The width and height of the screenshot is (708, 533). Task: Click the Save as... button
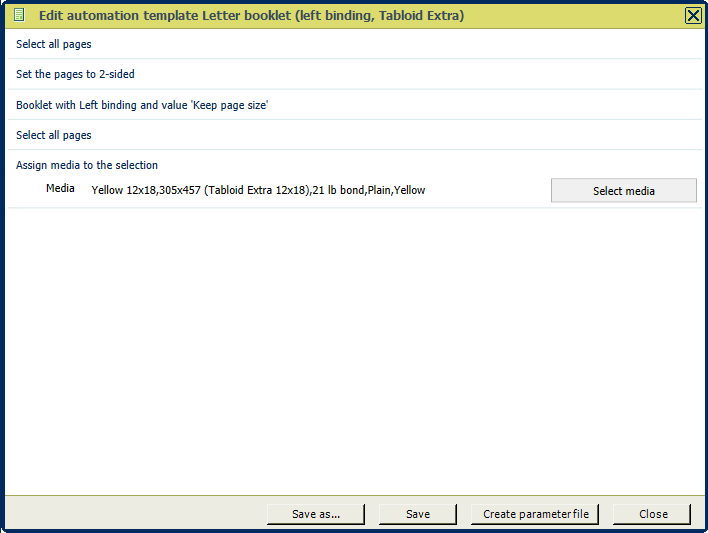tap(316, 514)
